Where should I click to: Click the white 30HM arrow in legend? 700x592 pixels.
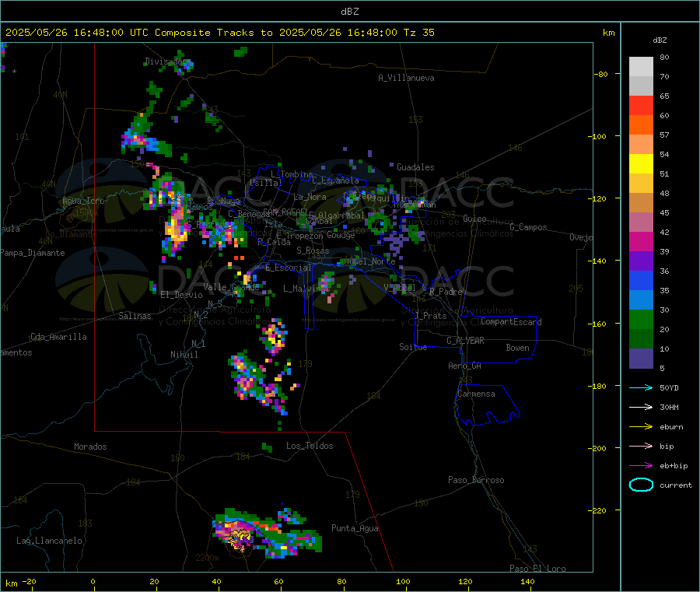(641, 407)
